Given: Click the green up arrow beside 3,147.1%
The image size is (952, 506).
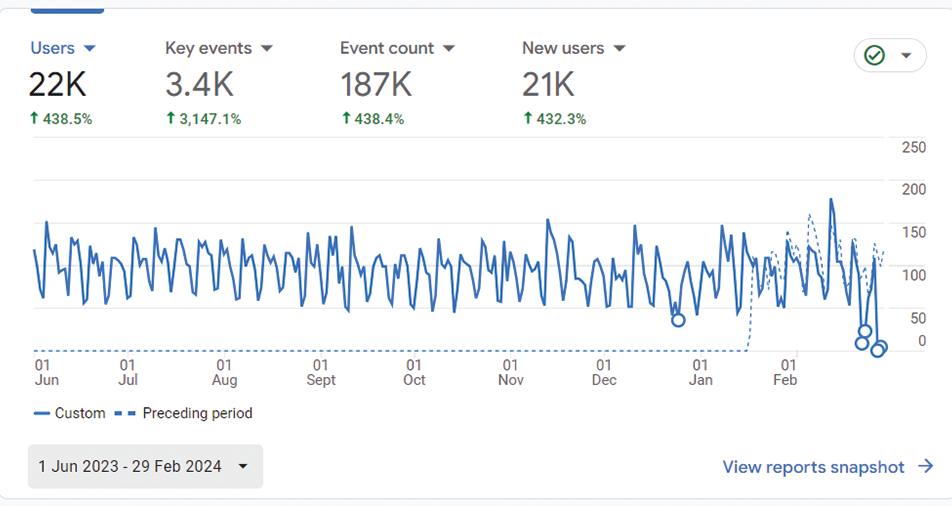Looking at the screenshot, I should click(x=171, y=119).
